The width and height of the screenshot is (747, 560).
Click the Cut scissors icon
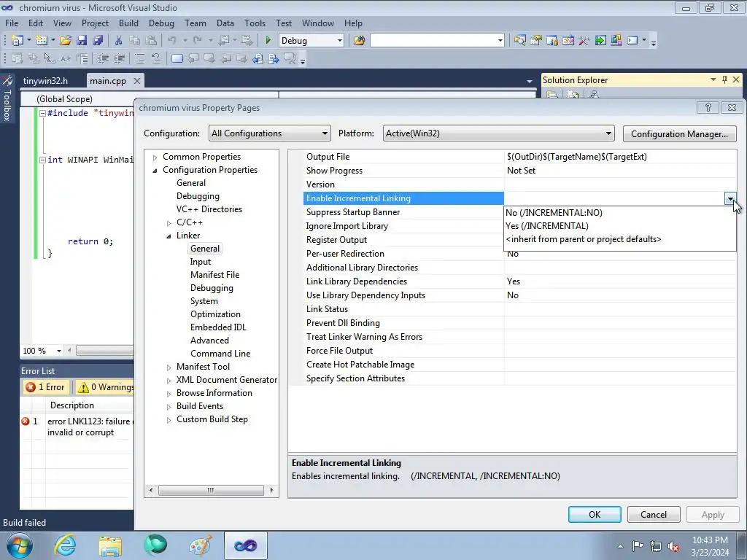pyautogui.click(x=119, y=41)
